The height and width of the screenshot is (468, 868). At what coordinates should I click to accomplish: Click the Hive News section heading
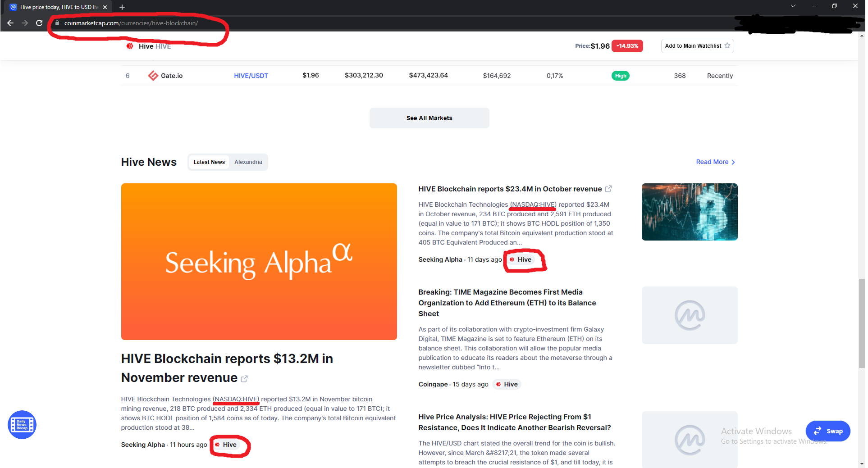coord(149,162)
